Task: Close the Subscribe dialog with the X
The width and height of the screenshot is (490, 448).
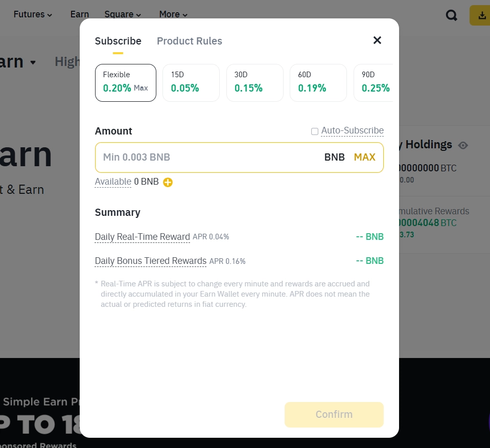Action: pyautogui.click(x=377, y=40)
